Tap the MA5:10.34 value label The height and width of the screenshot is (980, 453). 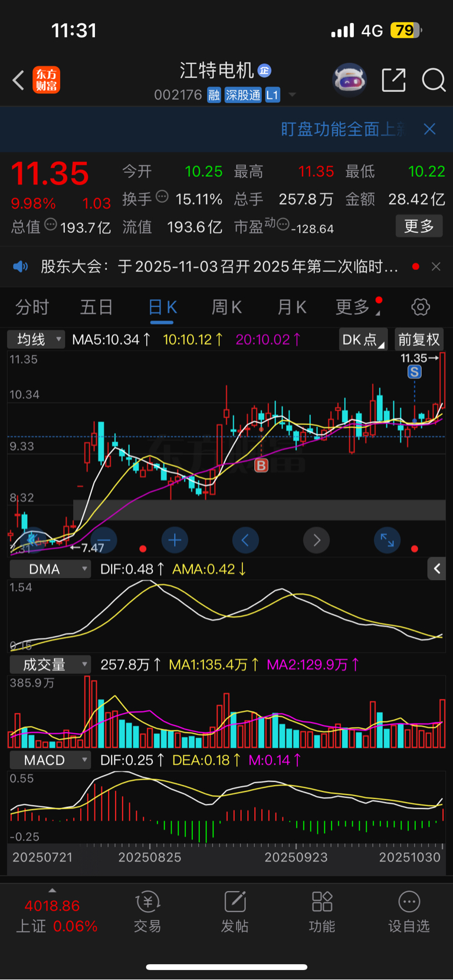coord(111,339)
